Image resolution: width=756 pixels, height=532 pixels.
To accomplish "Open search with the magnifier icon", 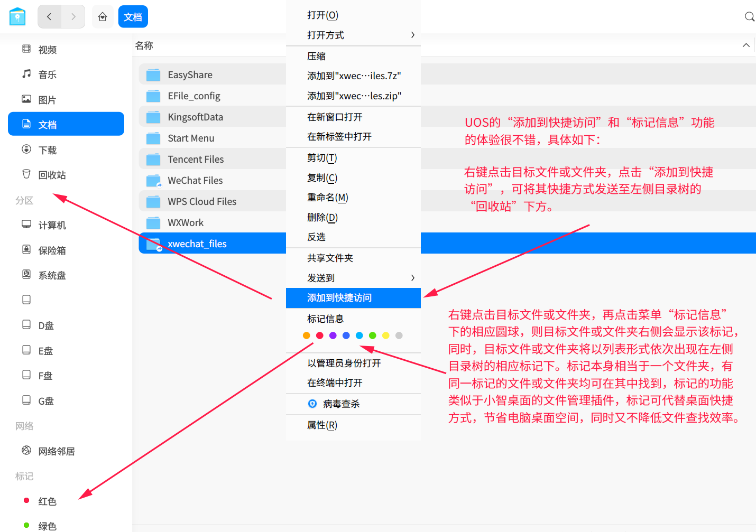I will click(749, 17).
